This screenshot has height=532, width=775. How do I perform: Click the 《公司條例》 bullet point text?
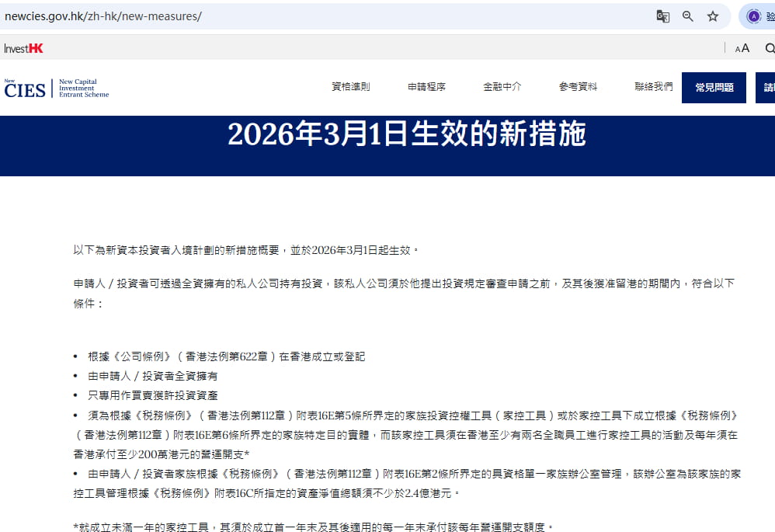click(x=226, y=356)
